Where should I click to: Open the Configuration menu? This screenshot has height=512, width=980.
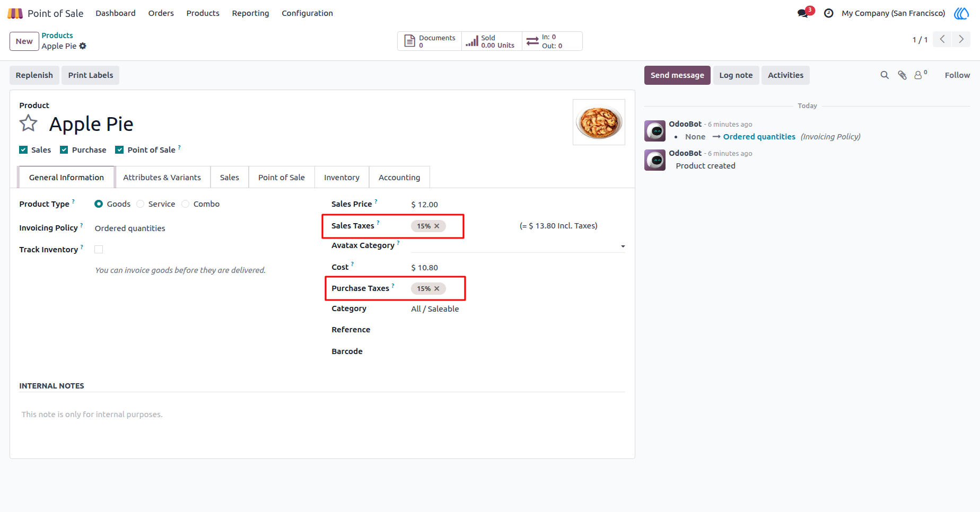pos(308,13)
